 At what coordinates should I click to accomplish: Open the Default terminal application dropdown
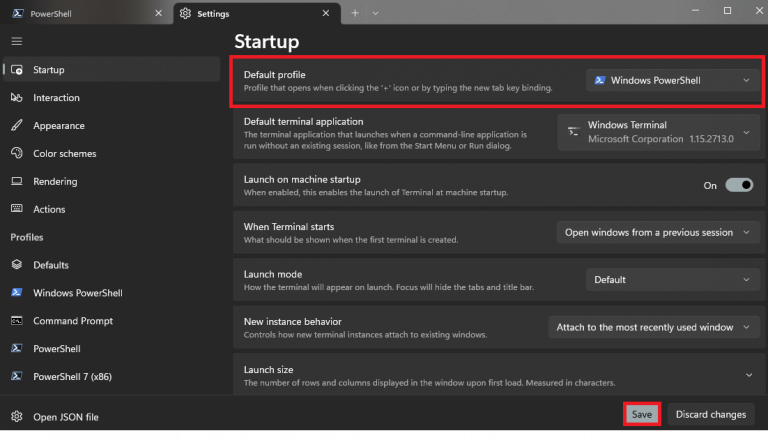658,132
